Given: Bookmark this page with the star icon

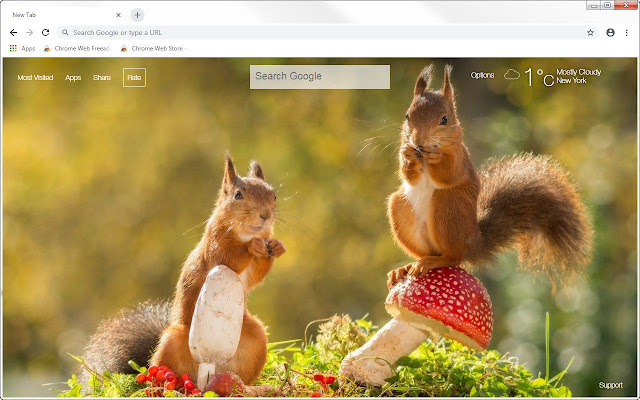Looking at the screenshot, I should [x=590, y=33].
